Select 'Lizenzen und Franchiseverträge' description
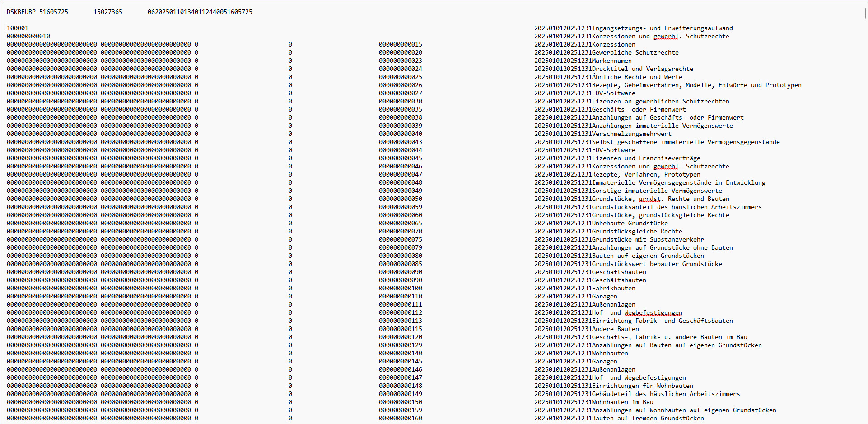 pos(646,158)
